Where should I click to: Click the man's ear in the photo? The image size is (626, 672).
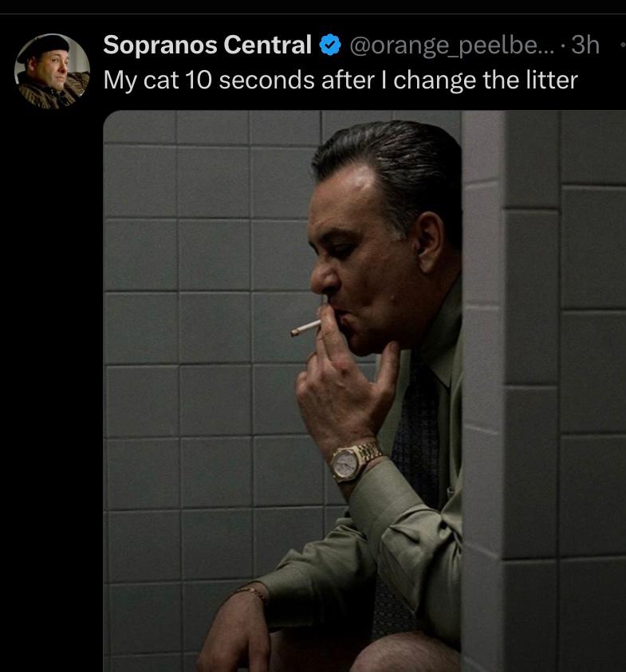coord(430,242)
